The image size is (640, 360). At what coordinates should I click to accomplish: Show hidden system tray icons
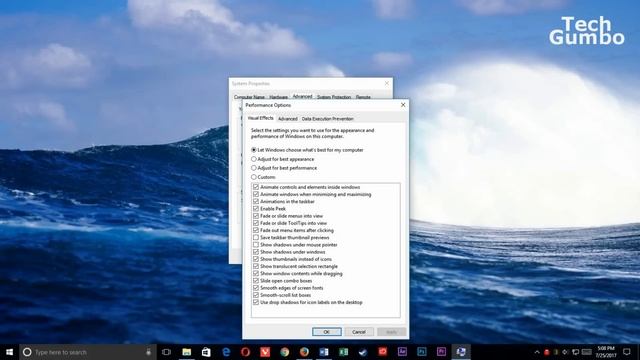click(537, 352)
